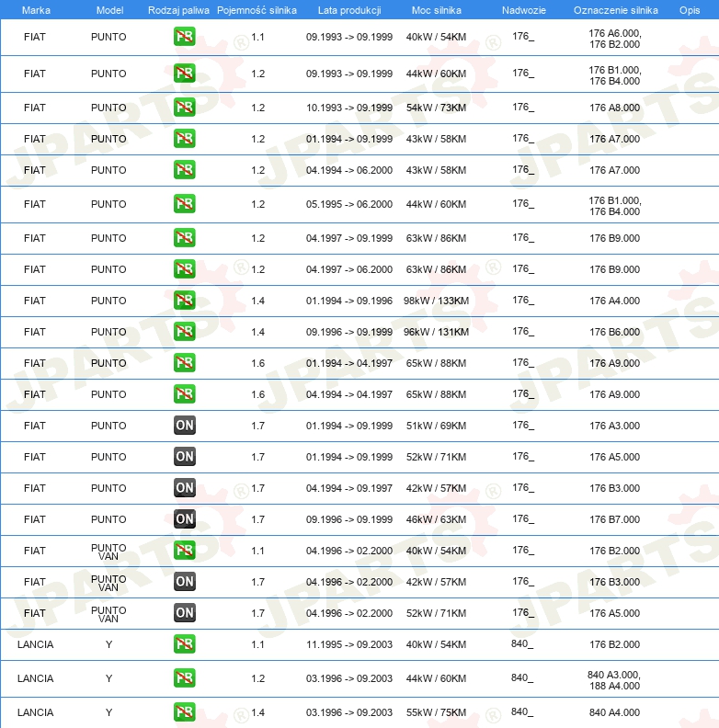719x728 pixels.
Task: Select the petrol icon in the Lancia Y 1.2 row
Action: tap(185, 678)
